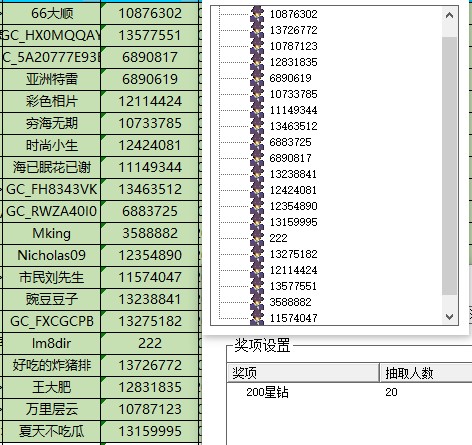Select spreadsheet cell GC_RWZA40I0
This screenshot has width=472, height=445.
coord(51,211)
